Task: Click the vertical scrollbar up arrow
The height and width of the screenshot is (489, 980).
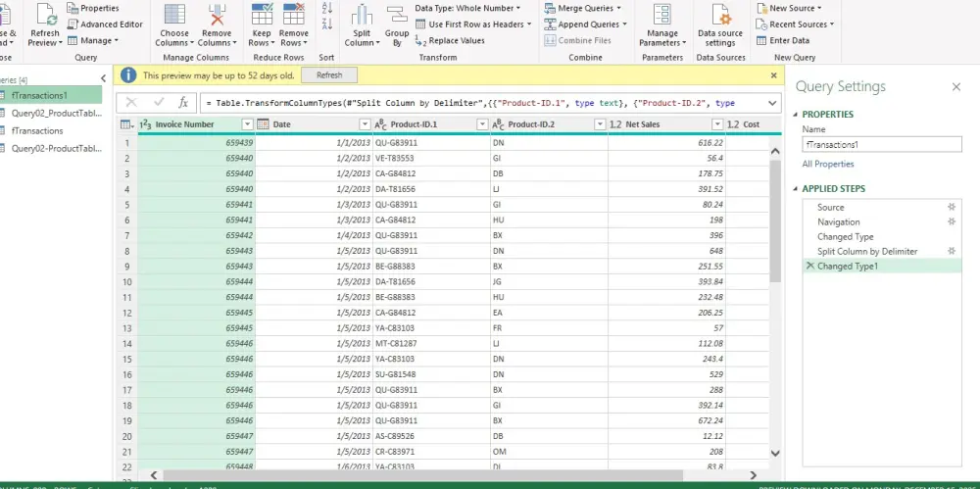Action: [775, 151]
